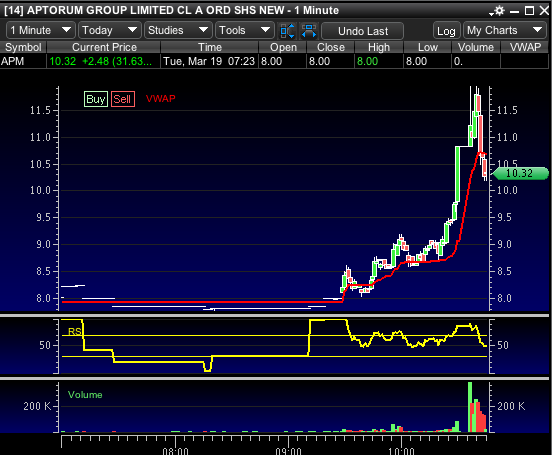The width and height of the screenshot is (552, 455).
Task: Click the Symbol column header
Action: [23, 47]
